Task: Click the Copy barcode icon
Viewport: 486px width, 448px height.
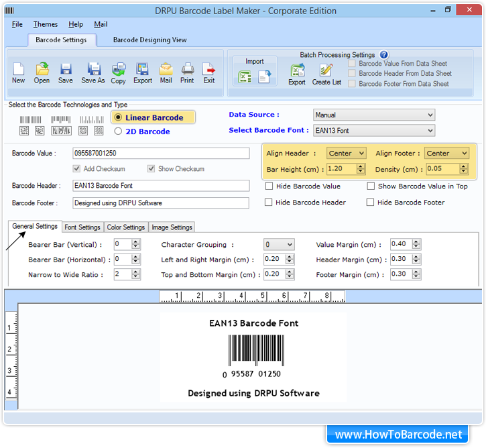Action: pos(119,70)
